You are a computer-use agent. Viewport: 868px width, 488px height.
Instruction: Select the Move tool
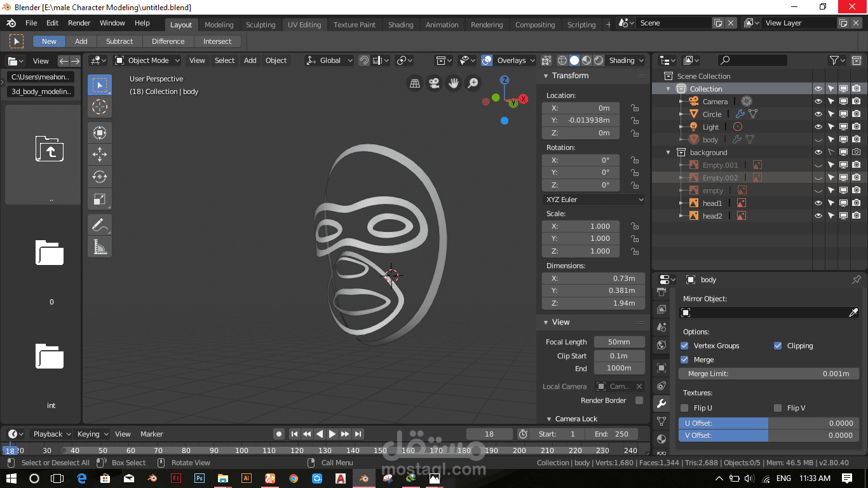100,154
